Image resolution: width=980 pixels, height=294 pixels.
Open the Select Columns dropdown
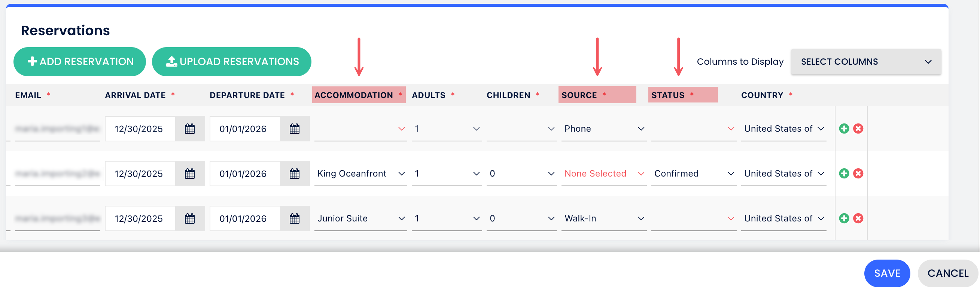(866, 62)
